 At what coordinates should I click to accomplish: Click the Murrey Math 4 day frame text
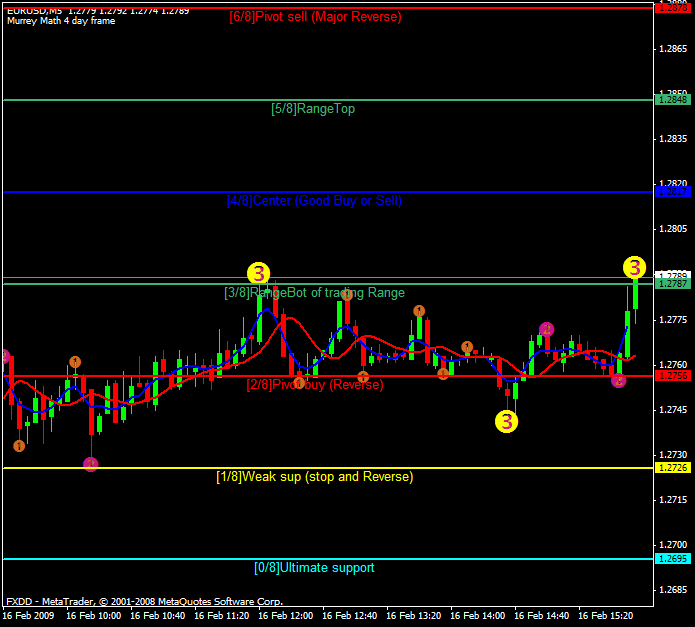click(61, 21)
